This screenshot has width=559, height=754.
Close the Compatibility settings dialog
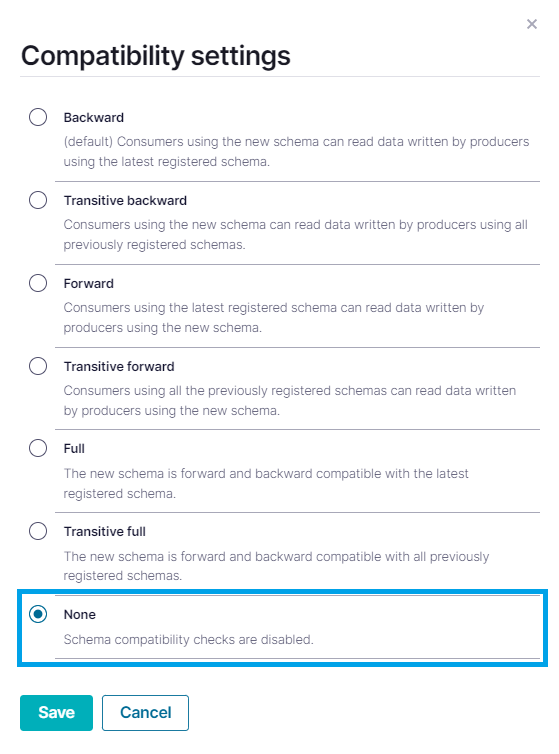(532, 24)
